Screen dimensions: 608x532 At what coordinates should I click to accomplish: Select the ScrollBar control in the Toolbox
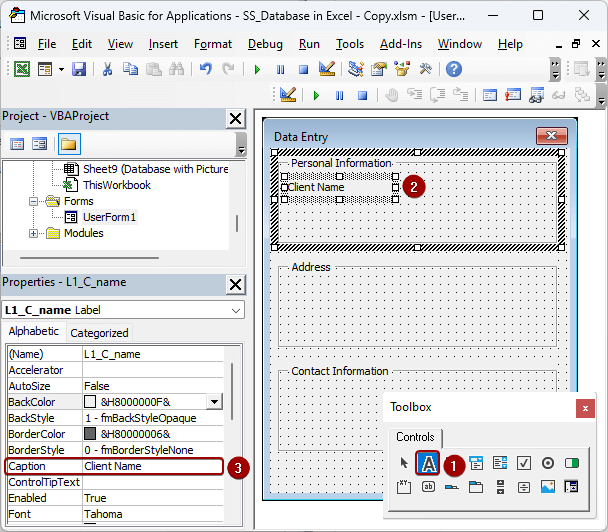point(500,487)
